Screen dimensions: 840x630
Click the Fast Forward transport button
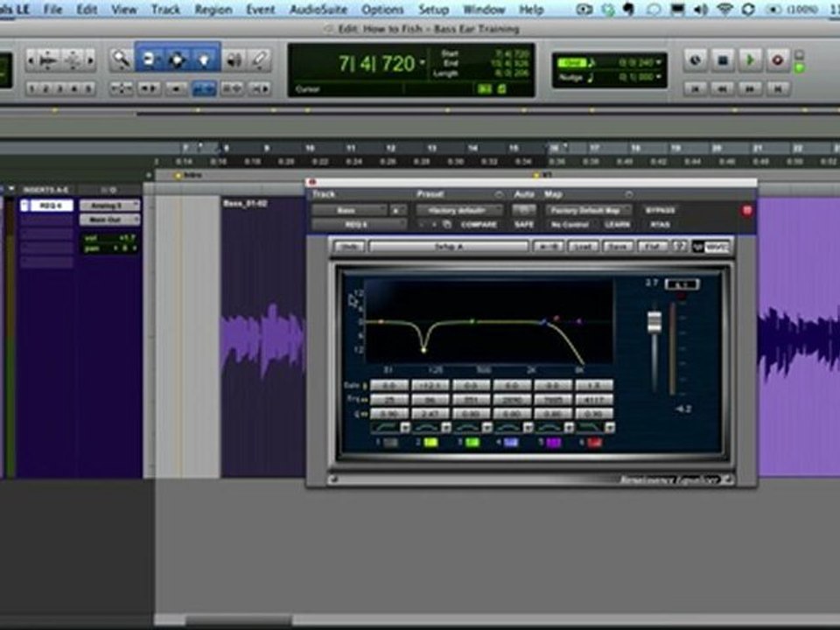click(750, 88)
